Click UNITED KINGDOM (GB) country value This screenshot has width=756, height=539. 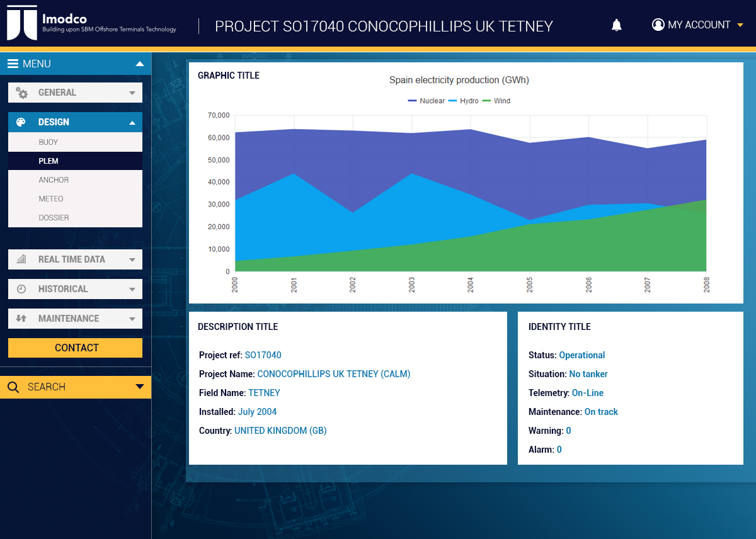coord(280,431)
